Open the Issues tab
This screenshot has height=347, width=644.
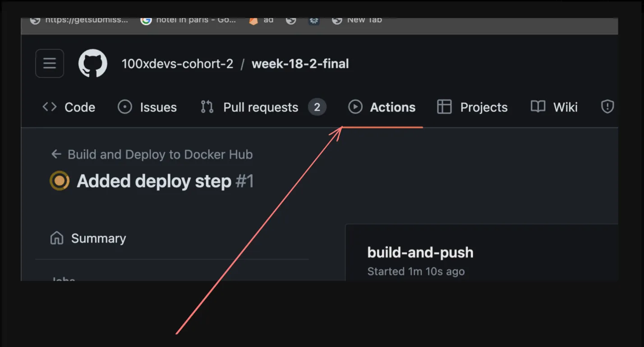147,107
